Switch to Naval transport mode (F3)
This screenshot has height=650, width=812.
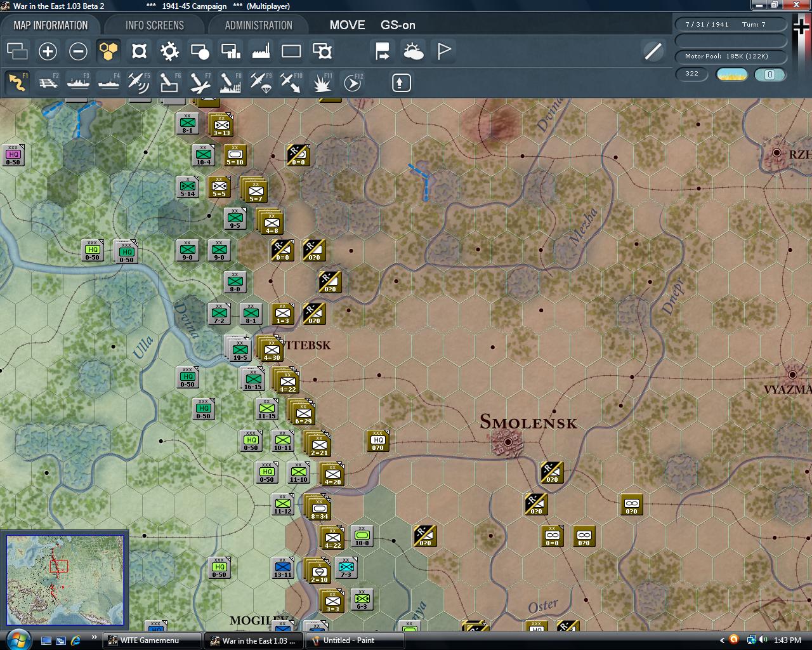click(x=78, y=83)
